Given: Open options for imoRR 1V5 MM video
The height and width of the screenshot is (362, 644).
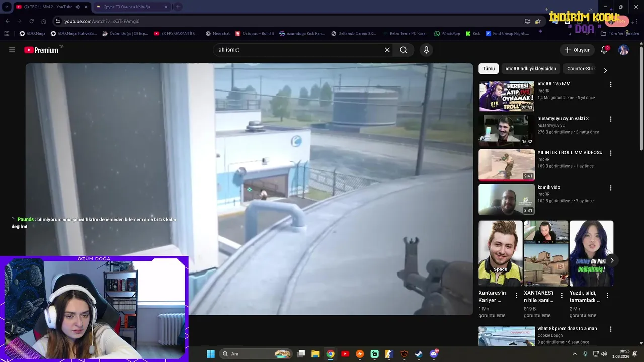Looking at the screenshot, I should (x=611, y=84).
